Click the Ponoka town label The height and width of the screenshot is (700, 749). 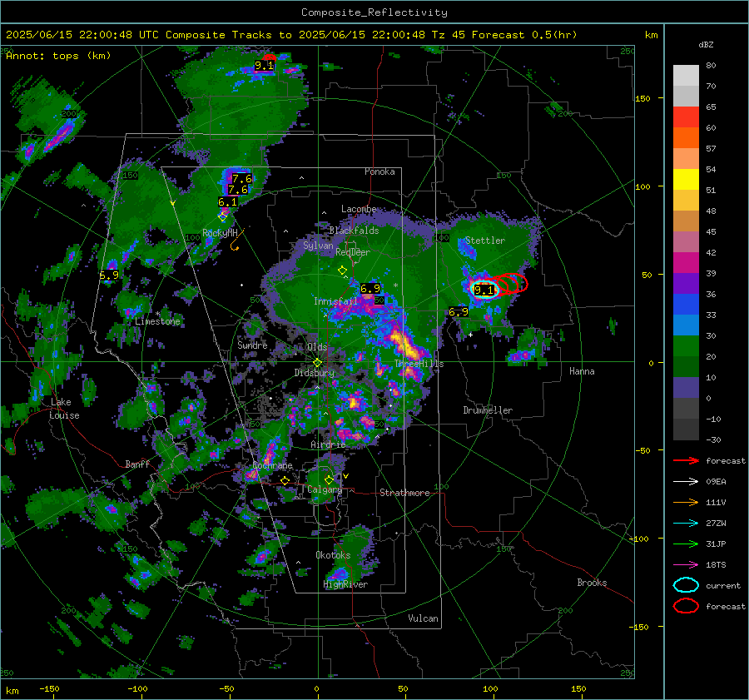tap(379, 171)
